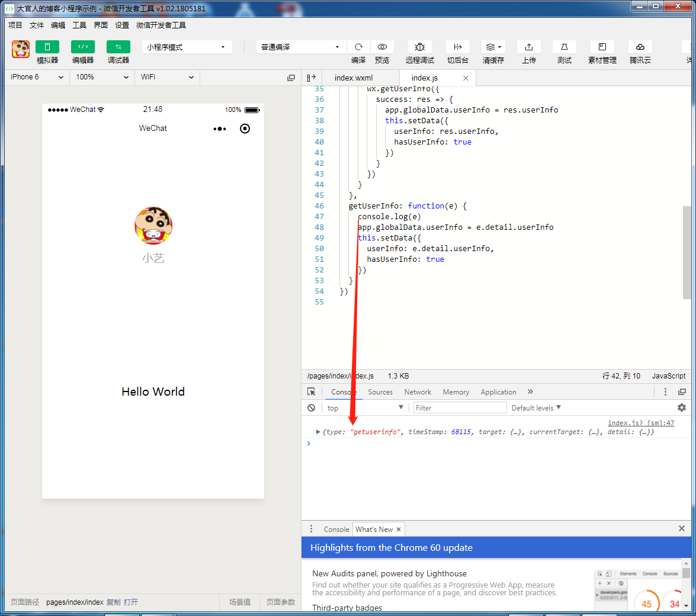The height and width of the screenshot is (616, 696).
Task: Open the 工具 menu
Action: [79, 25]
